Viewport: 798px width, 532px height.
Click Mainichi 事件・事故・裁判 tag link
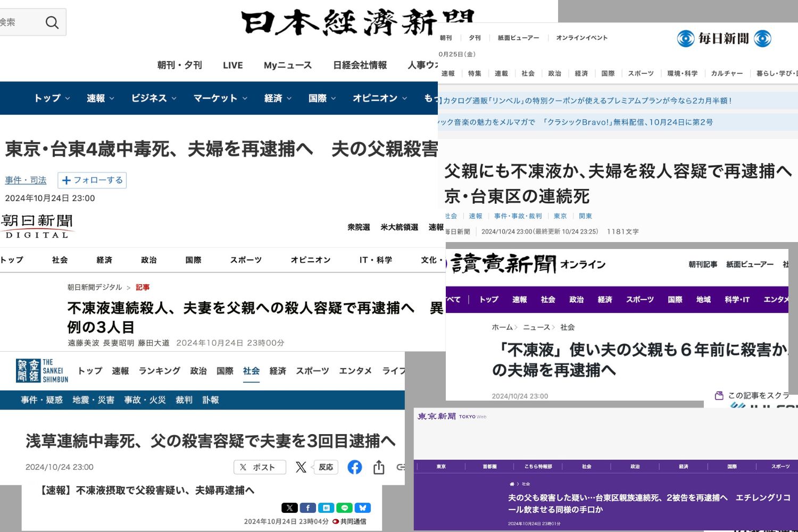tap(518, 216)
